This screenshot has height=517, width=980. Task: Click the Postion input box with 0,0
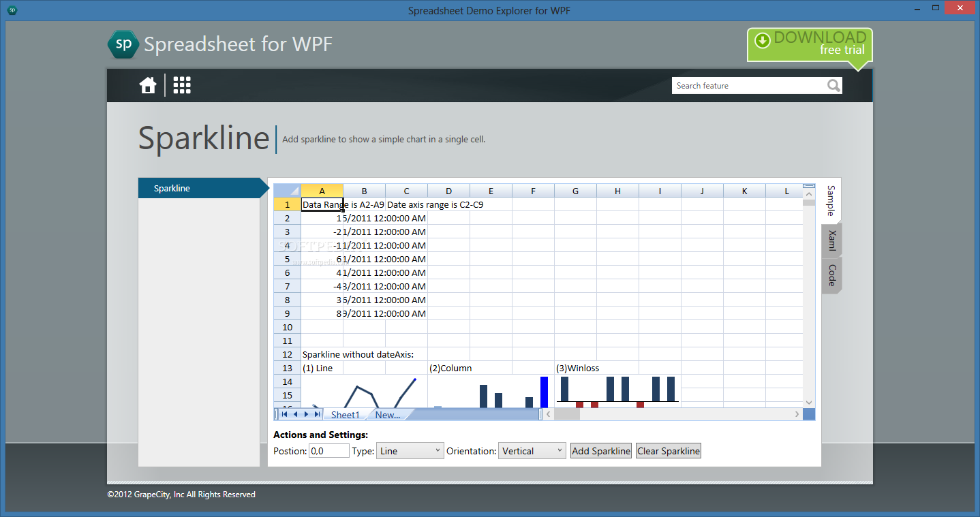(x=329, y=451)
